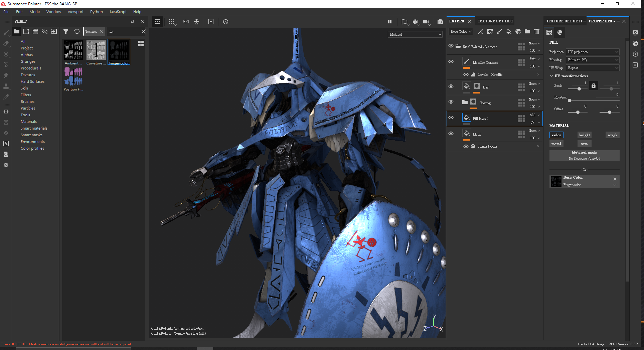Hide Fill layer 1
This screenshot has width=644, height=350.
[451, 118]
